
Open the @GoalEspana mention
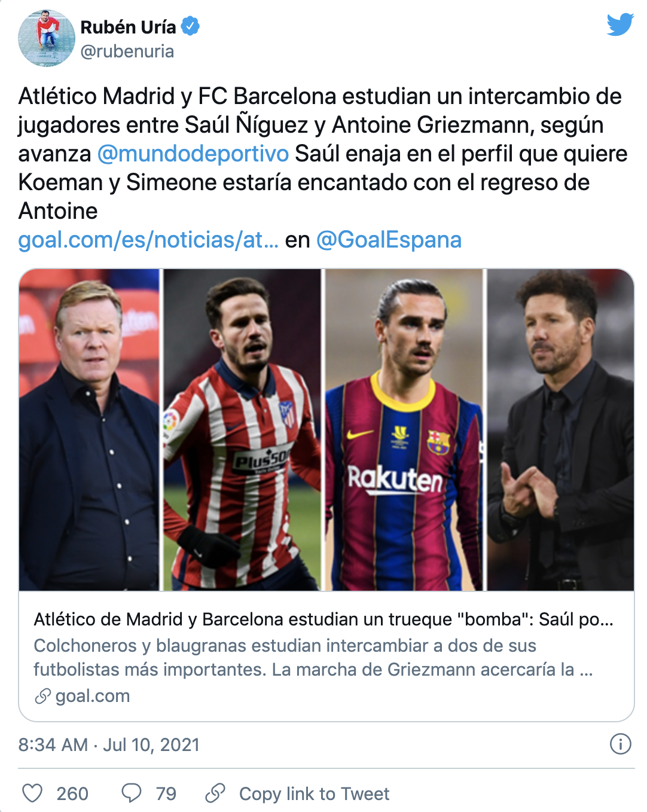click(x=389, y=240)
